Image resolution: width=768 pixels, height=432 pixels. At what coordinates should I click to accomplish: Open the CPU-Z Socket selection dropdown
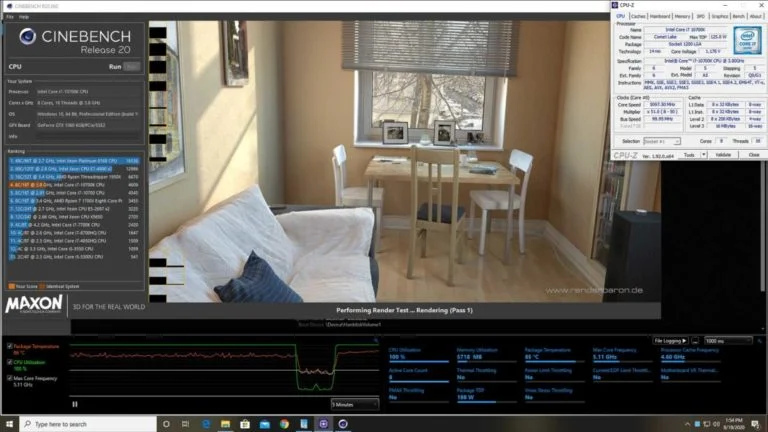point(662,141)
